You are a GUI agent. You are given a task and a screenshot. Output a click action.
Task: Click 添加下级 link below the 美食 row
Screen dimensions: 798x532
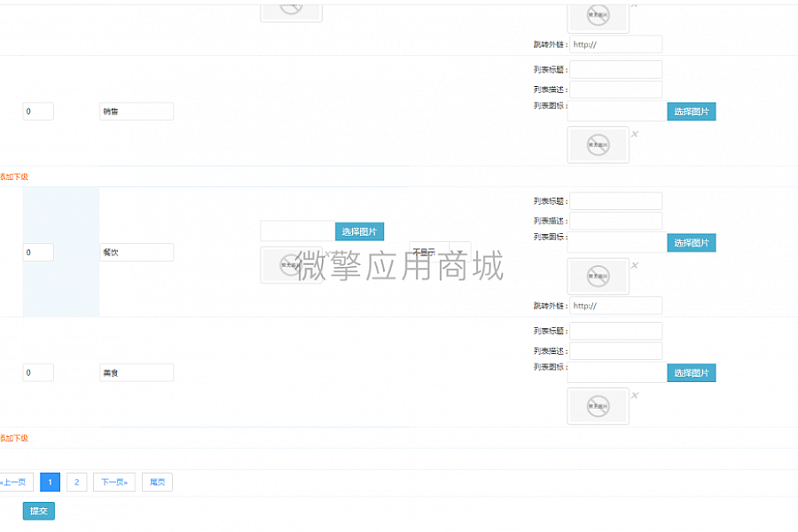[x=13, y=438]
